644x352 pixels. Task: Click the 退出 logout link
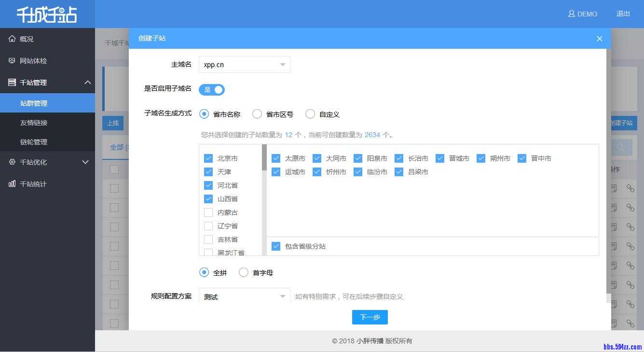tap(623, 14)
